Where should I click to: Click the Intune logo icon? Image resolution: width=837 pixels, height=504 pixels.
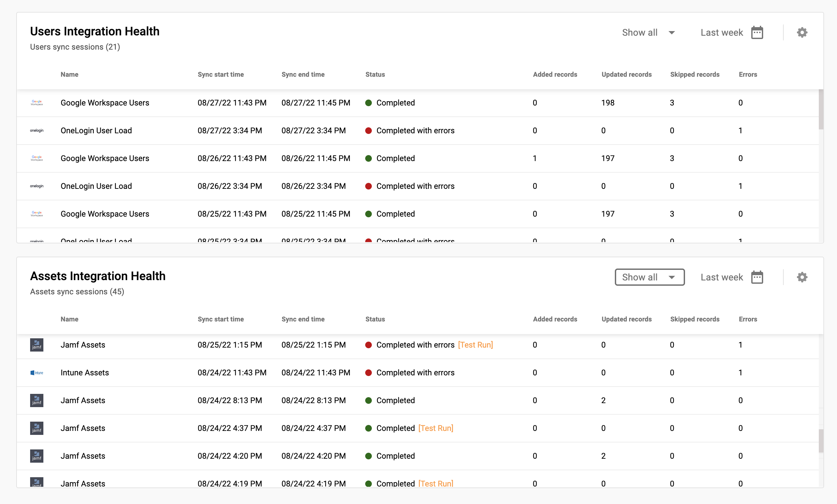(x=37, y=373)
